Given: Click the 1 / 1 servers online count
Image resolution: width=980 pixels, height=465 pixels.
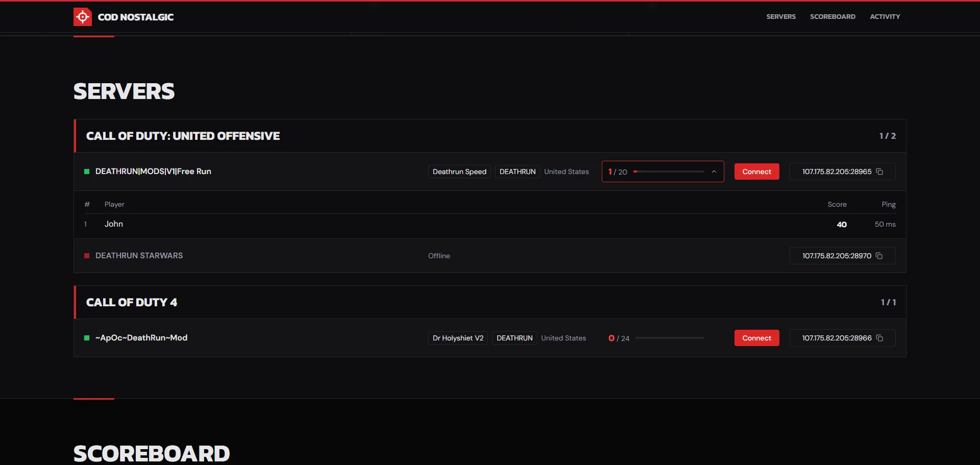Looking at the screenshot, I should tap(889, 302).
